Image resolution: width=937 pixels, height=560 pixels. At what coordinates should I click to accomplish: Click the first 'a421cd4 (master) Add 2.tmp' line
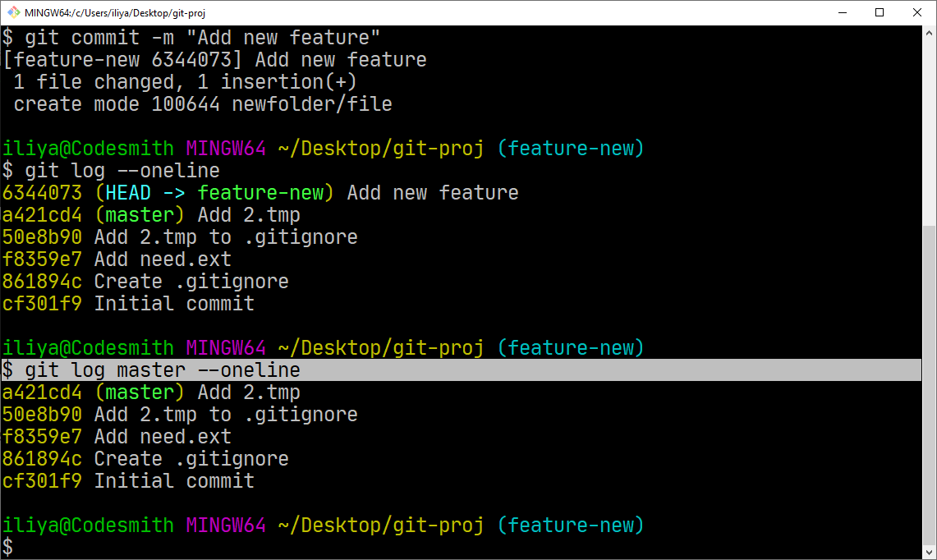click(x=151, y=214)
